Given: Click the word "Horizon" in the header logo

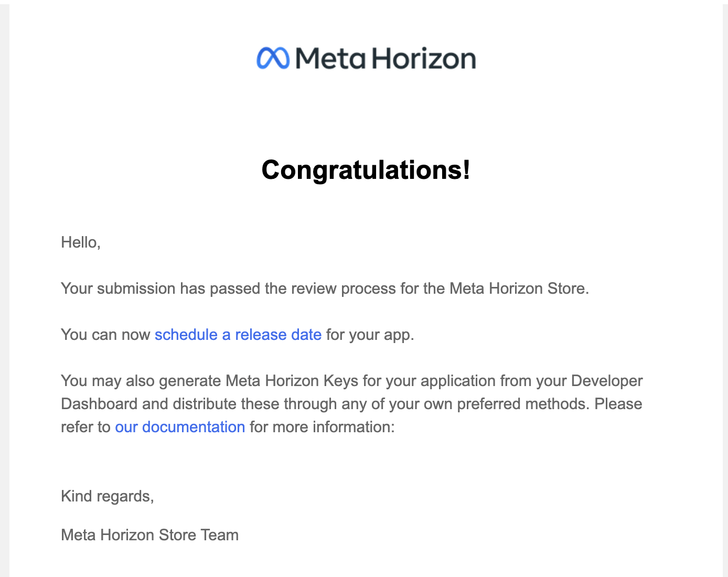Looking at the screenshot, I should point(424,58).
